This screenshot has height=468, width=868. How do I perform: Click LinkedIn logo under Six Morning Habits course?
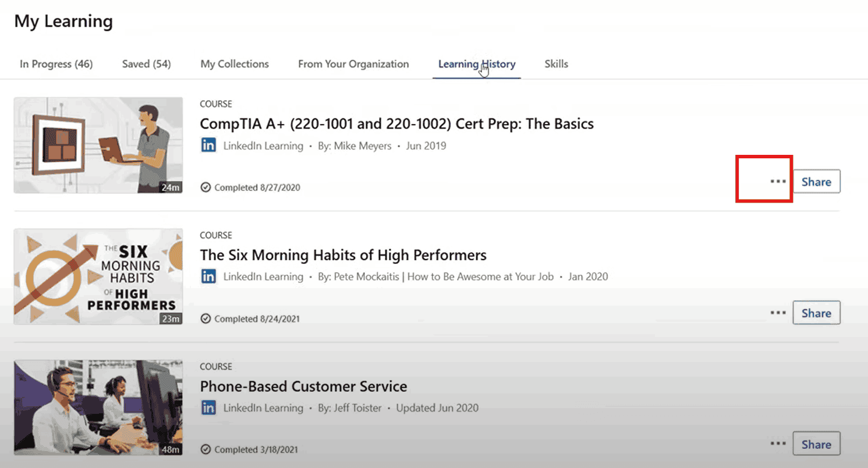(208, 276)
